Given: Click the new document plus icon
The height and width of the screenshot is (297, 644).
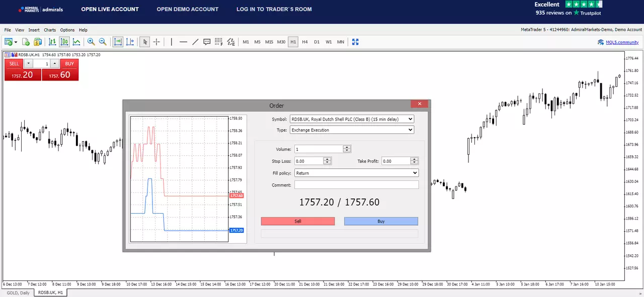Looking at the screenshot, I should tap(26, 42).
